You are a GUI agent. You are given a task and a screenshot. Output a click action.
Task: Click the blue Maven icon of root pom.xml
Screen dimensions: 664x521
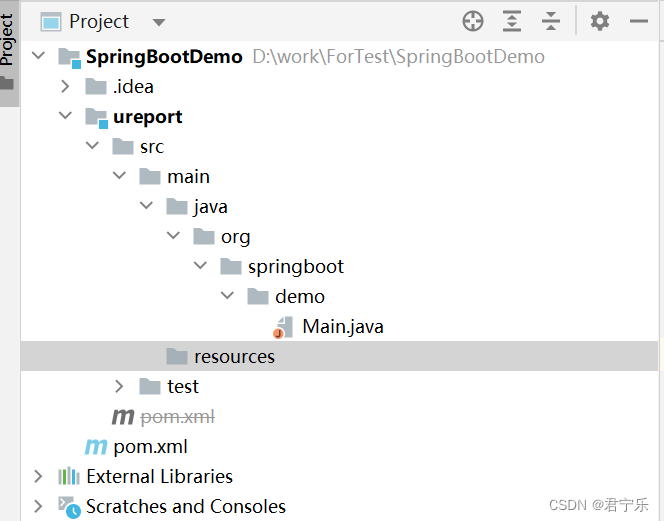pos(96,447)
